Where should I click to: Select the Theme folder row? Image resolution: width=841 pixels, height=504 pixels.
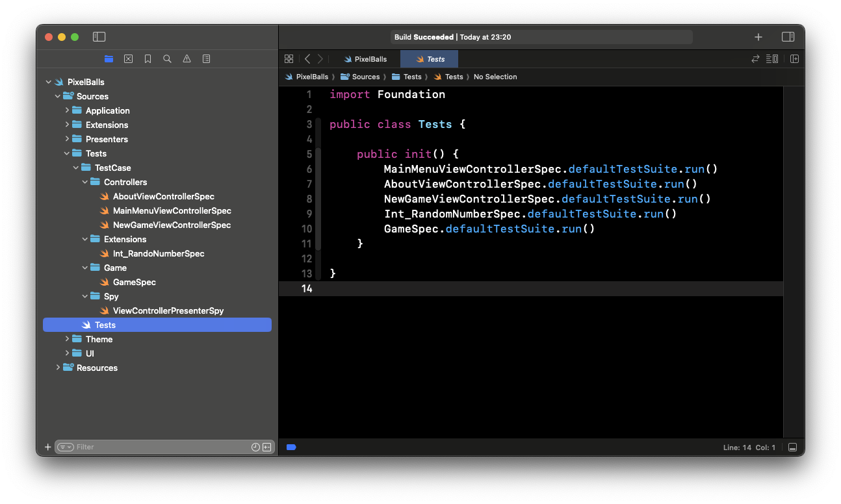[x=157, y=339]
